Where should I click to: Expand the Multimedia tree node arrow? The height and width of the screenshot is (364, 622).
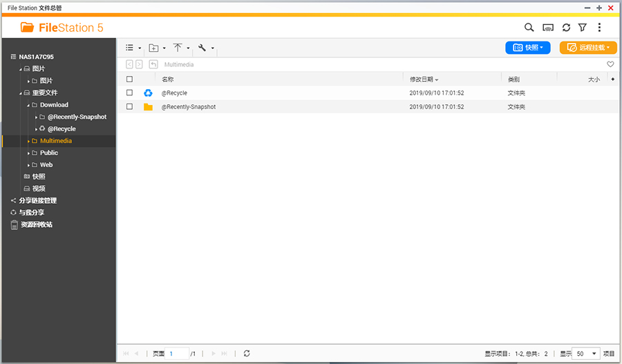pos(28,141)
